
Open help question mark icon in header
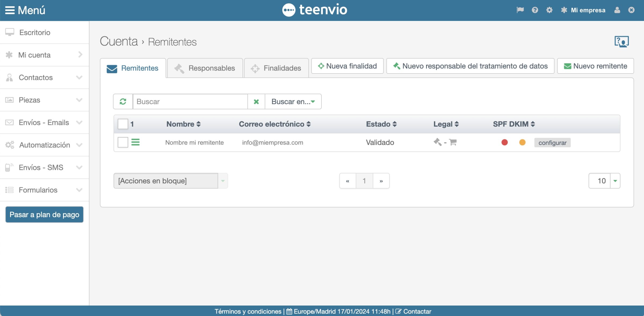coord(535,10)
